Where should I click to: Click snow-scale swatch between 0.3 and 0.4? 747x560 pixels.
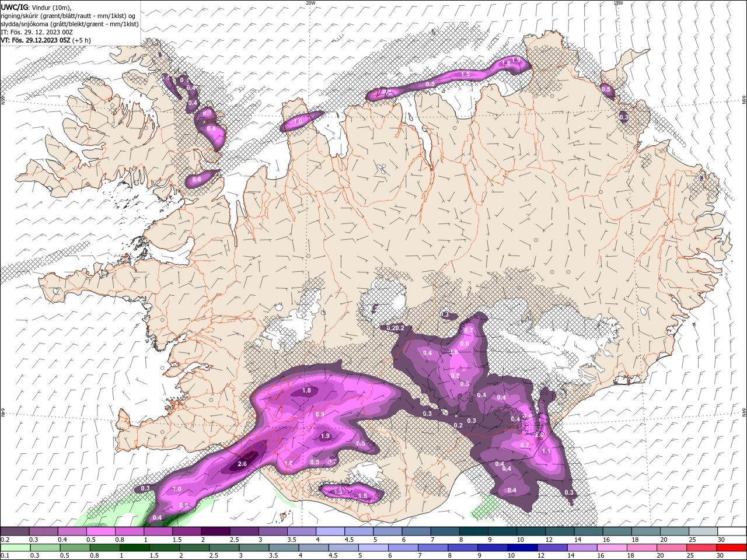[43, 531]
